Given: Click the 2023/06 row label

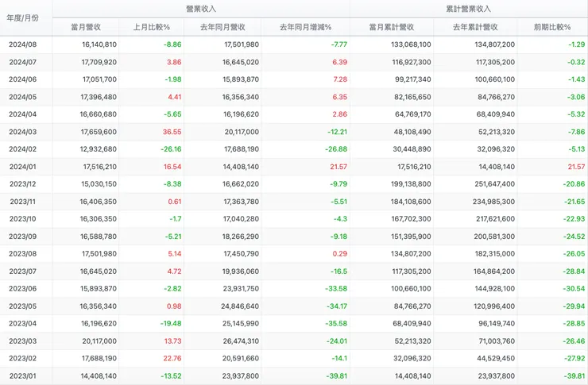Looking at the screenshot, I should coord(23,288).
